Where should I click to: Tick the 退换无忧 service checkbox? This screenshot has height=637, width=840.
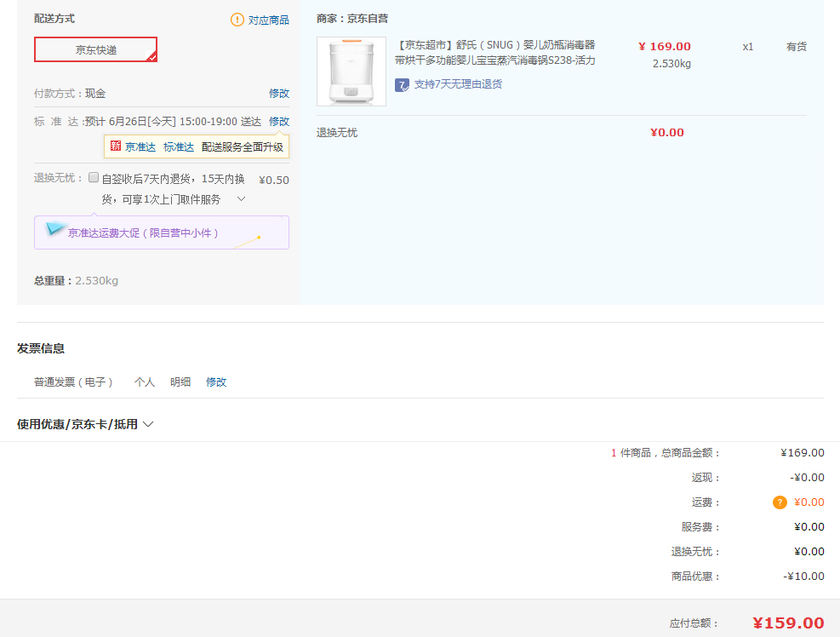tap(94, 177)
